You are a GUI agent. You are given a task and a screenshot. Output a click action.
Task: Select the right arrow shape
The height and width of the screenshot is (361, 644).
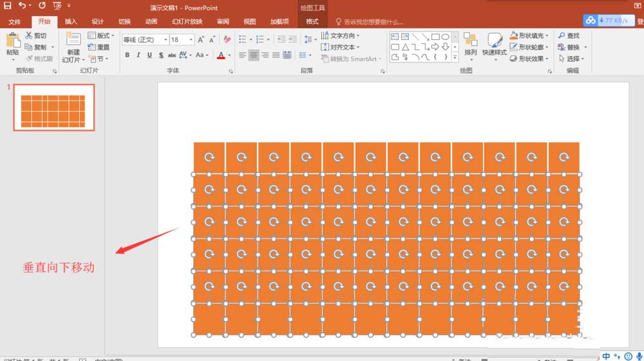point(435,47)
